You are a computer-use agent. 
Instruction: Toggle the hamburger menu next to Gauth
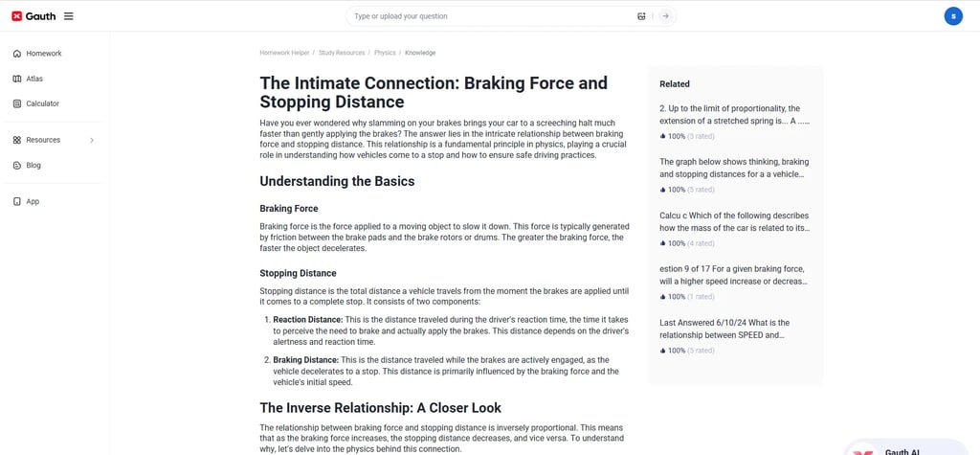[69, 16]
